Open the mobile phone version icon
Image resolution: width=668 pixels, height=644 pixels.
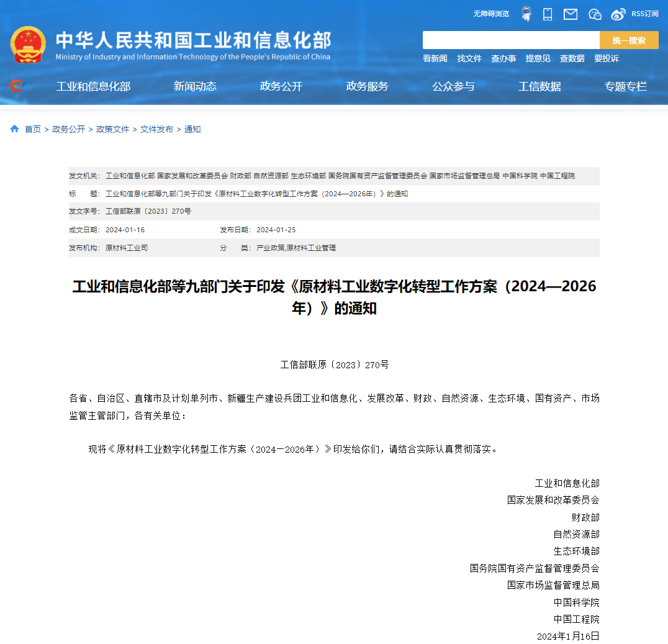[x=548, y=14]
